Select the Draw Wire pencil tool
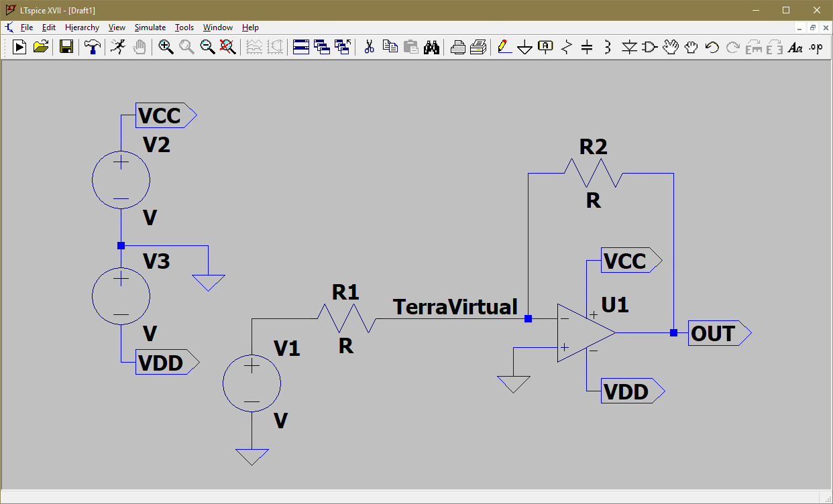833x504 pixels. click(x=504, y=47)
